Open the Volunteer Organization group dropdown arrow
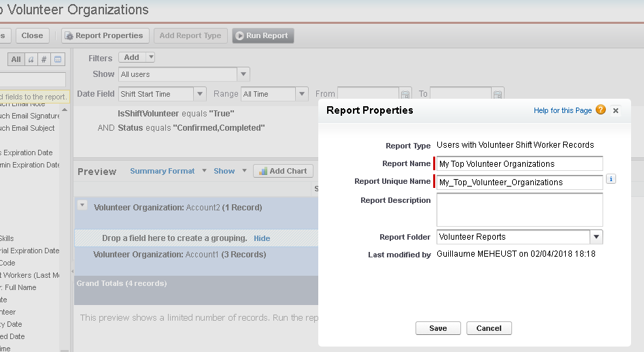Viewport: 644px width, 352px height. [82, 205]
